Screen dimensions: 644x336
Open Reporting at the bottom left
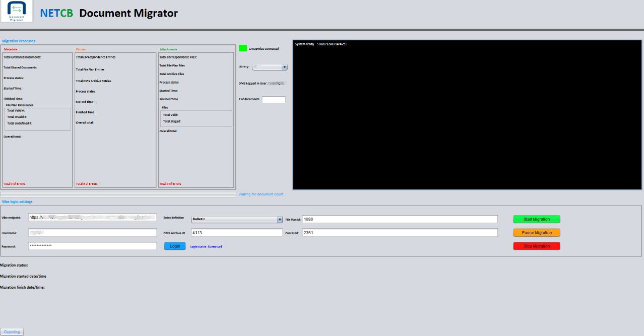tap(12, 332)
